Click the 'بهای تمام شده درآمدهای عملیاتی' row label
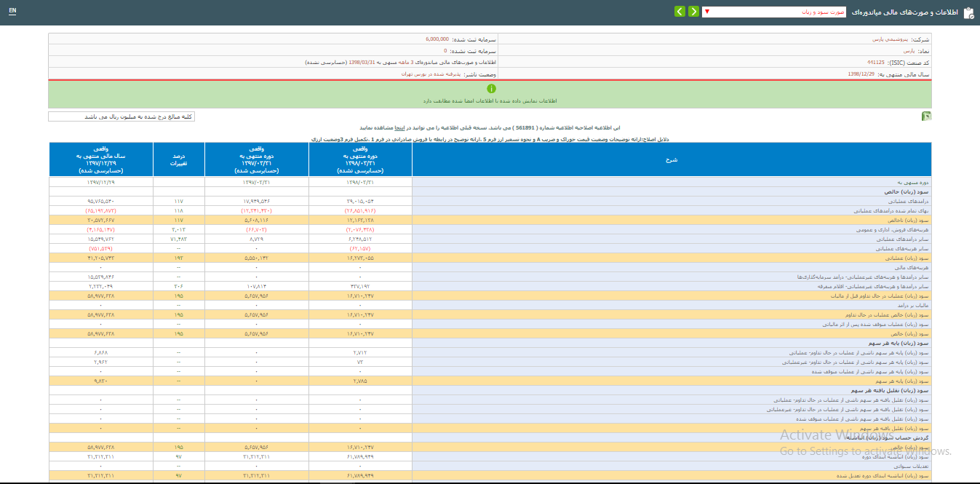 (893, 210)
